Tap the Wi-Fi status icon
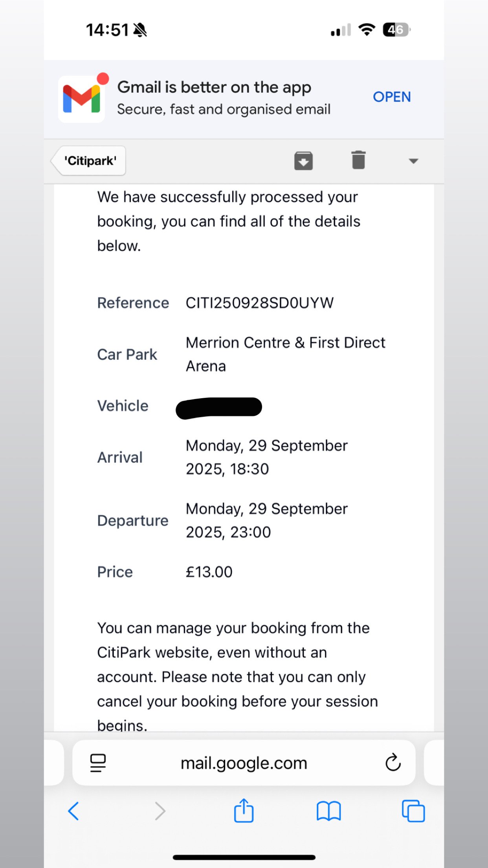 tap(367, 30)
